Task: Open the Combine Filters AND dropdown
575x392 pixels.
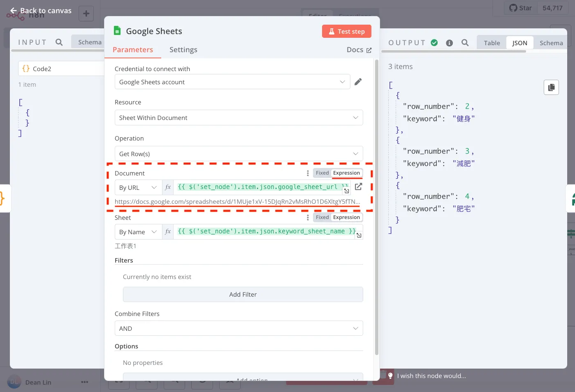Action: point(239,328)
